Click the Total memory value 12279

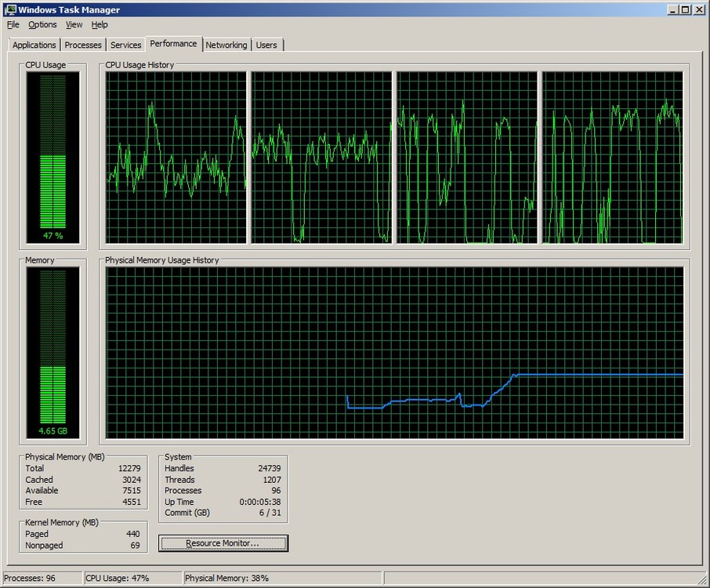129,468
